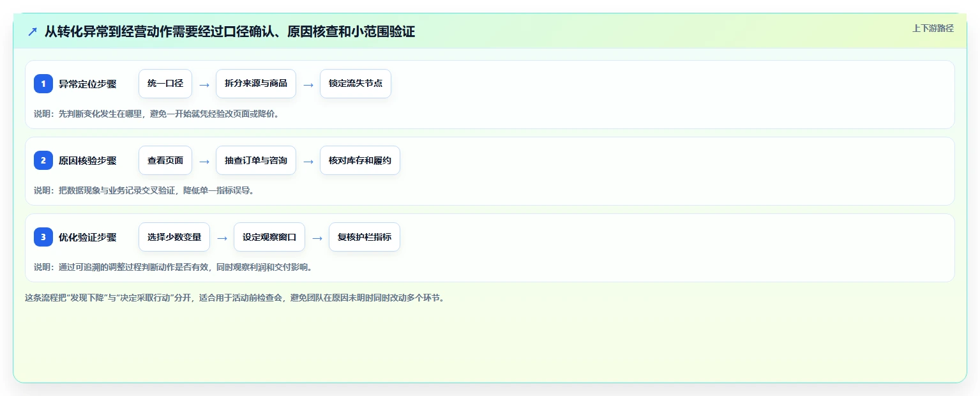Click the number 3 badge for 优化验证步骤

(x=43, y=237)
